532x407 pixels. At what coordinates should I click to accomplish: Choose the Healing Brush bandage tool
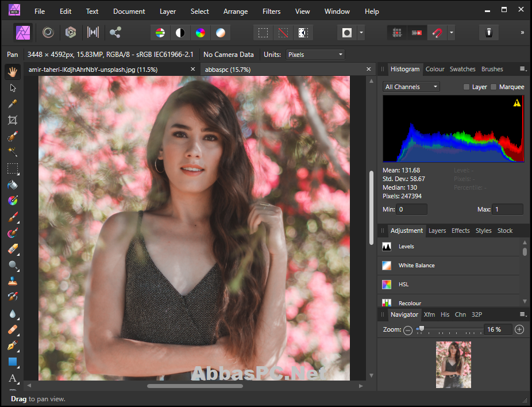point(13,330)
